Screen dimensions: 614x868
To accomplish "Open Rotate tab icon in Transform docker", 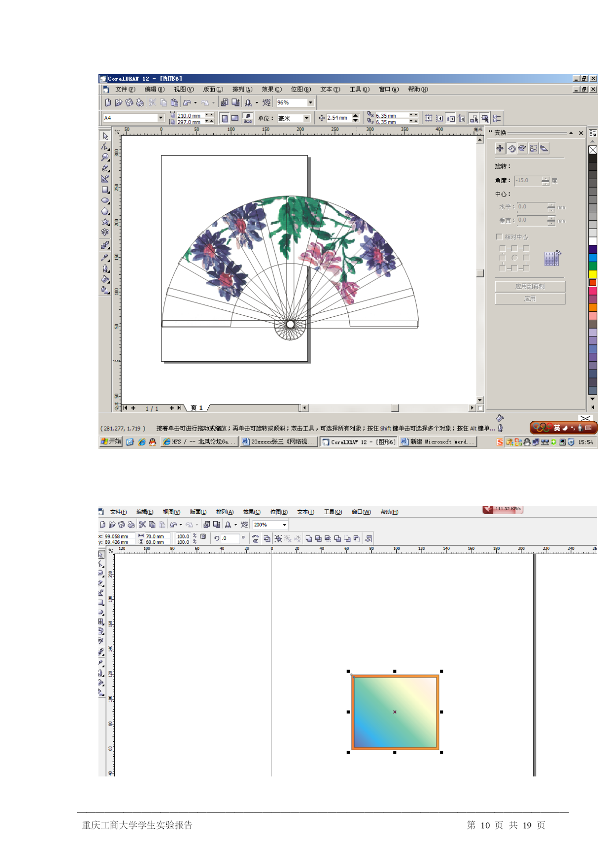I will tap(512, 148).
